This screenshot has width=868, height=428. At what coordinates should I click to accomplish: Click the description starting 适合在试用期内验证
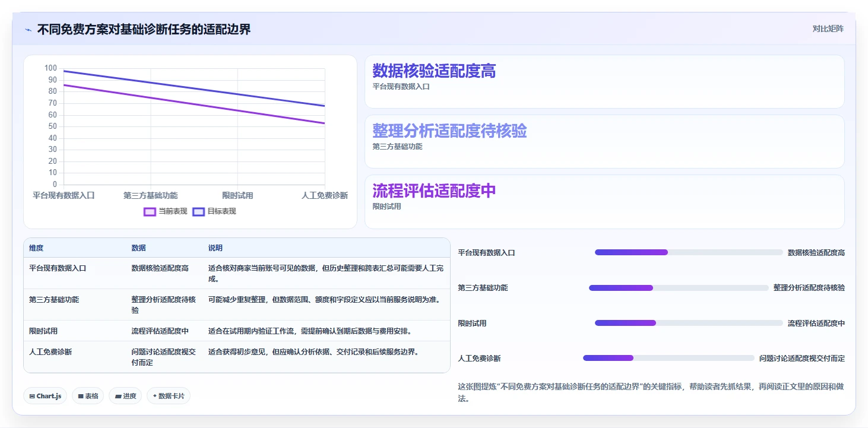click(310, 331)
